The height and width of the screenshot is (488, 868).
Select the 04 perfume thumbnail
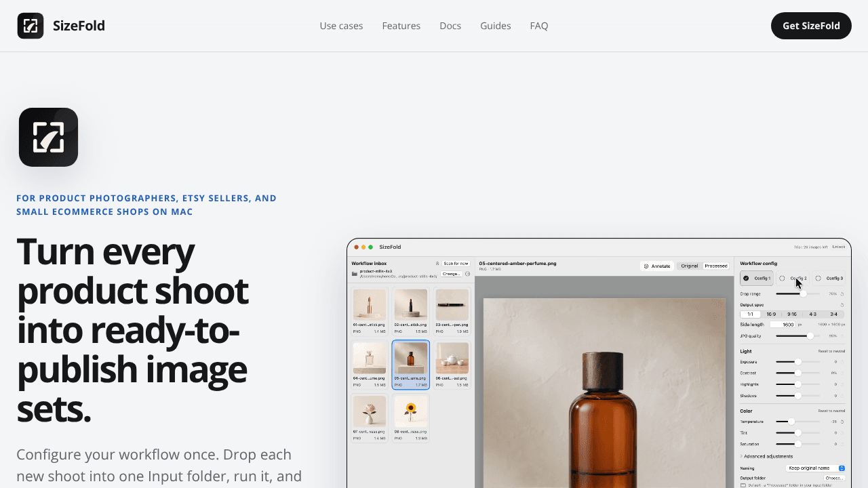370,365
